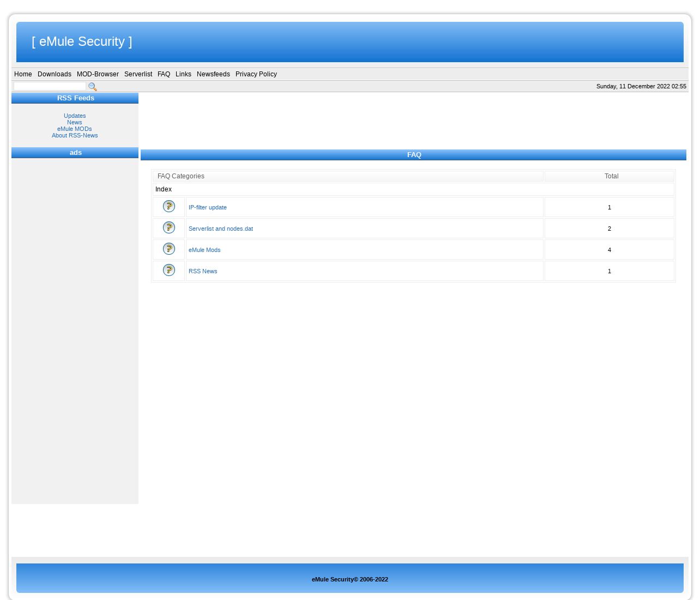Click the [ eMule Security ] site title
700x600 pixels.
[x=82, y=41]
